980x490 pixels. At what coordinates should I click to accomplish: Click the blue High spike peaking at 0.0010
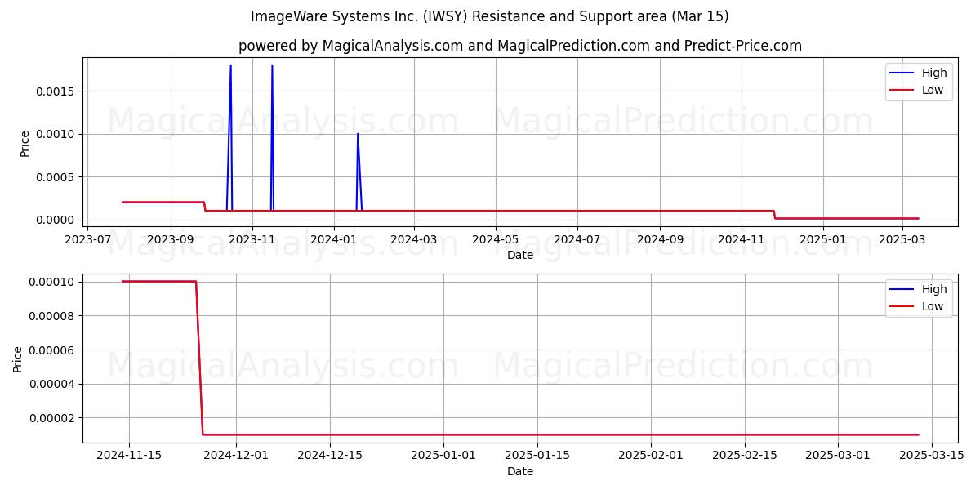pyautogui.click(x=359, y=171)
